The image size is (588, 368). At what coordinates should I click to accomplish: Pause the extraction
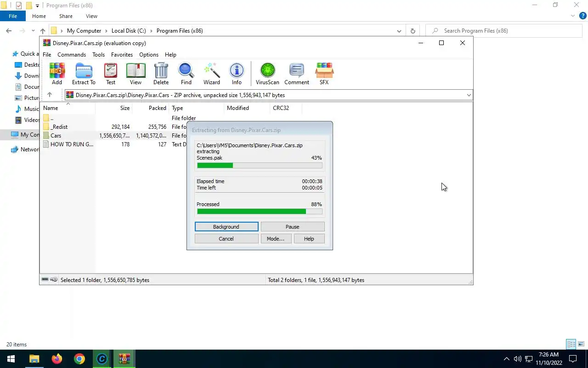pos(292,226)
